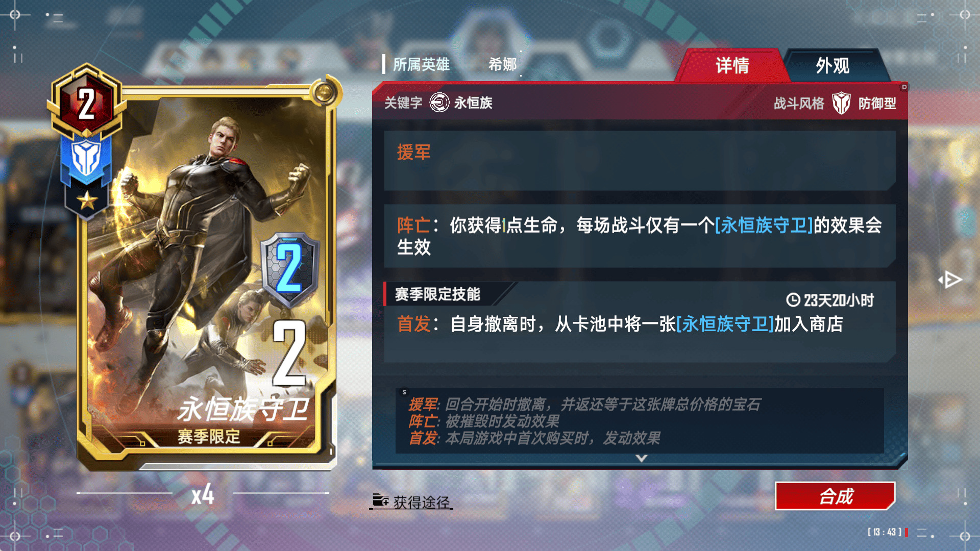Click the x4 card count indicator

pyautogui.click(x=203, y=494)
